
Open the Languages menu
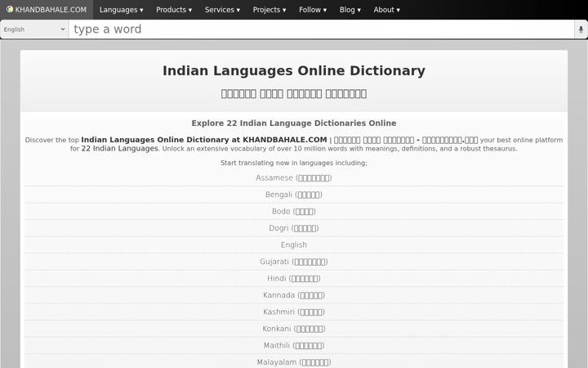pyautogui.click(x=121, y=10)
